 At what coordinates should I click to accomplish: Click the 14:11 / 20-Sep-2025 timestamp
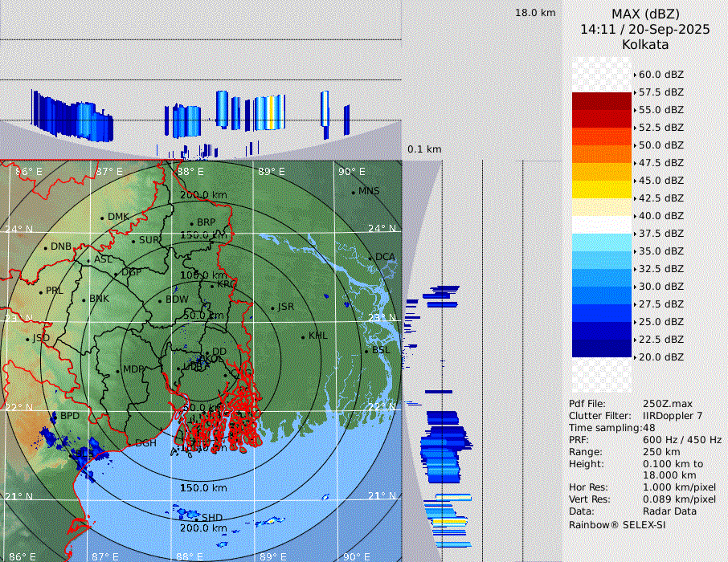click(645, 29)
